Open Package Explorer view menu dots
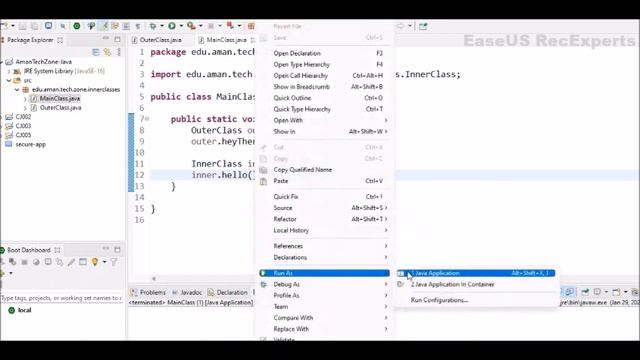 119,52
